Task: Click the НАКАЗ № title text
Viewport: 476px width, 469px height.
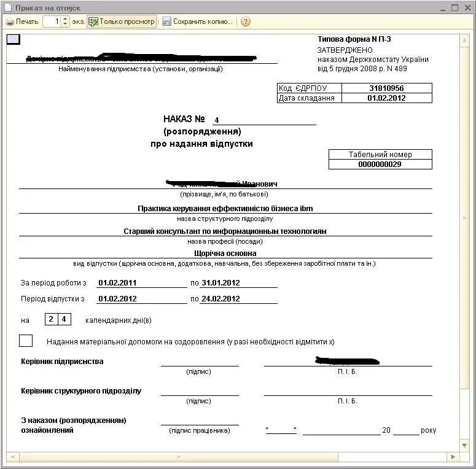Action: pos(184,118)
